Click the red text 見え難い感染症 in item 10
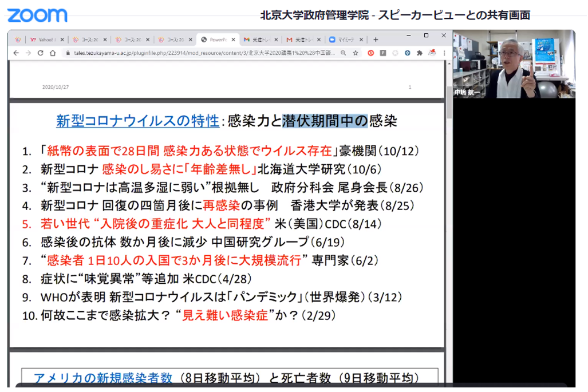 (225, 315)
